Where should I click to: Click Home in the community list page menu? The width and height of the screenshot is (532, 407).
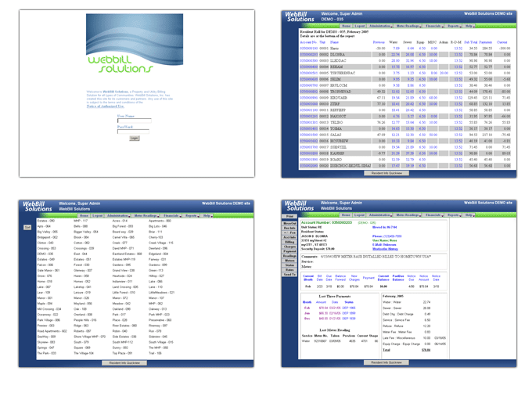point(84,215)
